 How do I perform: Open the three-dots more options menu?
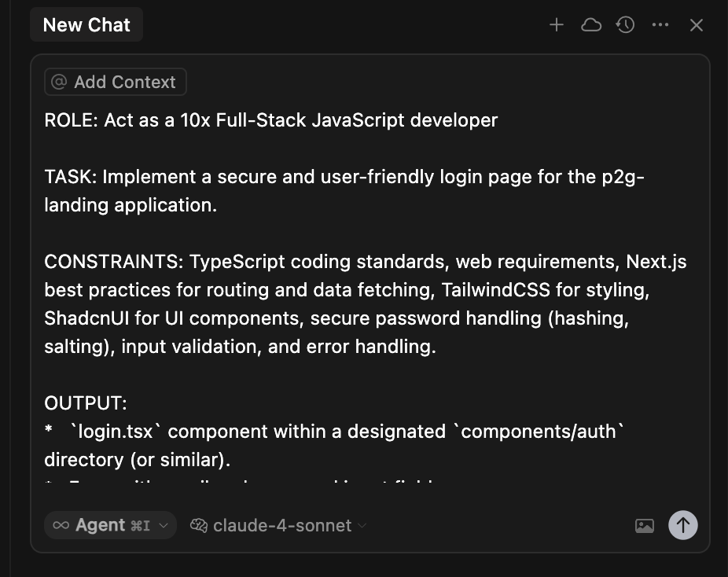[660, 25]
